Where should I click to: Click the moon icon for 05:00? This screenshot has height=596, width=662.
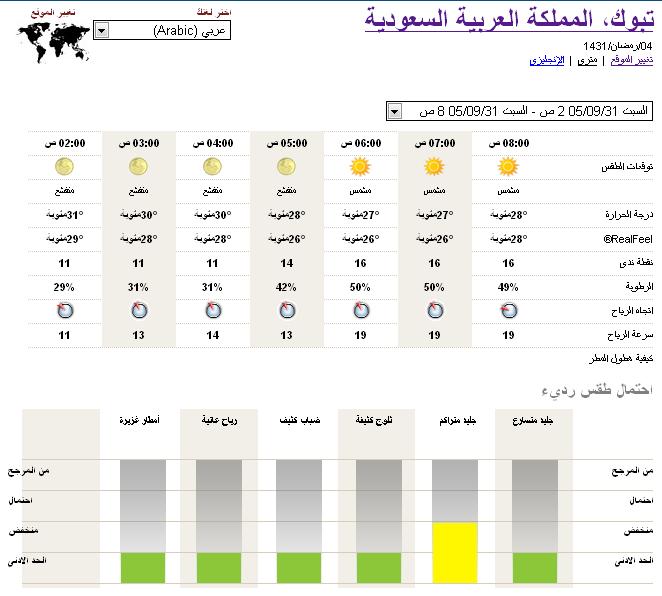tap(286, 166)
